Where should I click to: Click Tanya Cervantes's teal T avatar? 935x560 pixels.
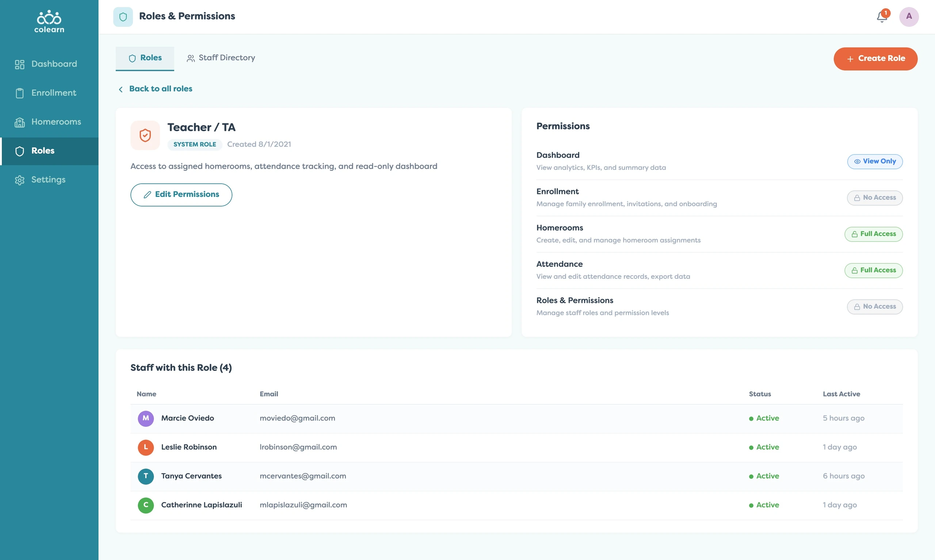click(146, 477)
